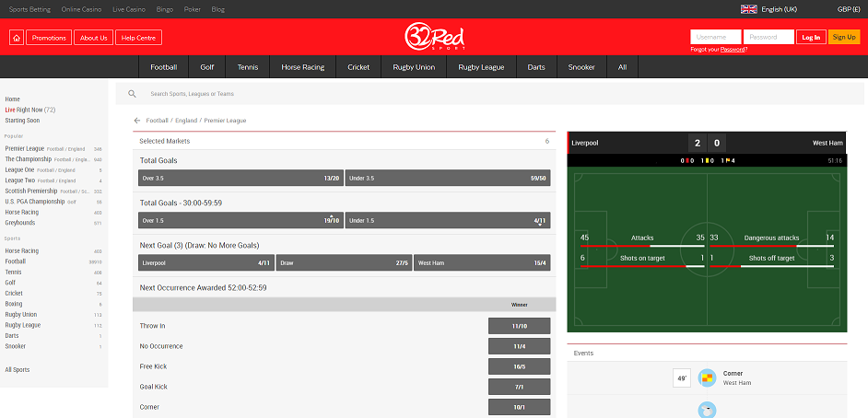Select Tennis in the sports nav bar
This screenshot has width=868, height=418.
pos(248,67)
